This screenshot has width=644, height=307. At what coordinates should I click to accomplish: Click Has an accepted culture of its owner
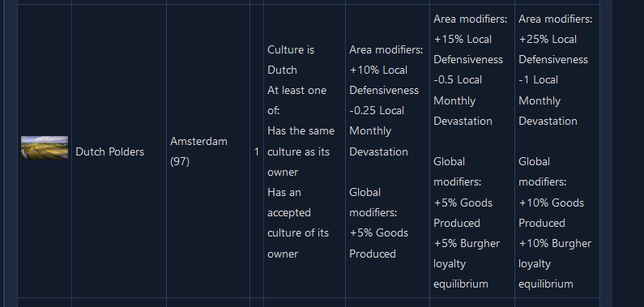coord(298,223)
